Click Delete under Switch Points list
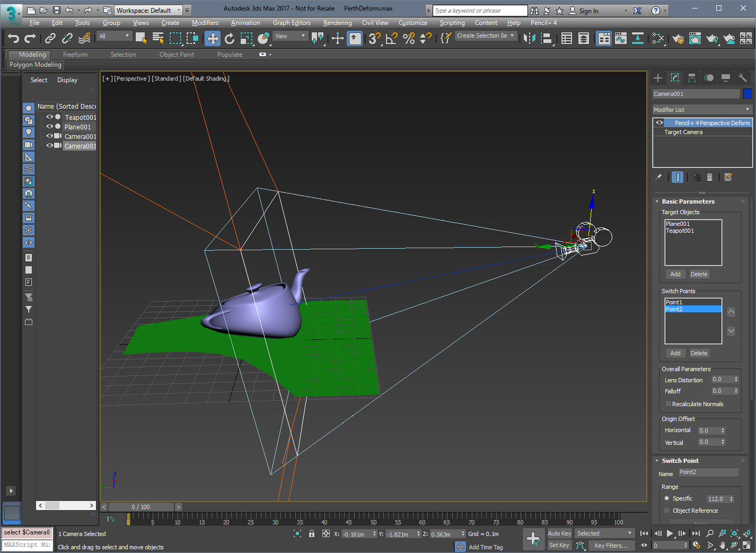Screen dimensions: 756x553 coord(698,353)
